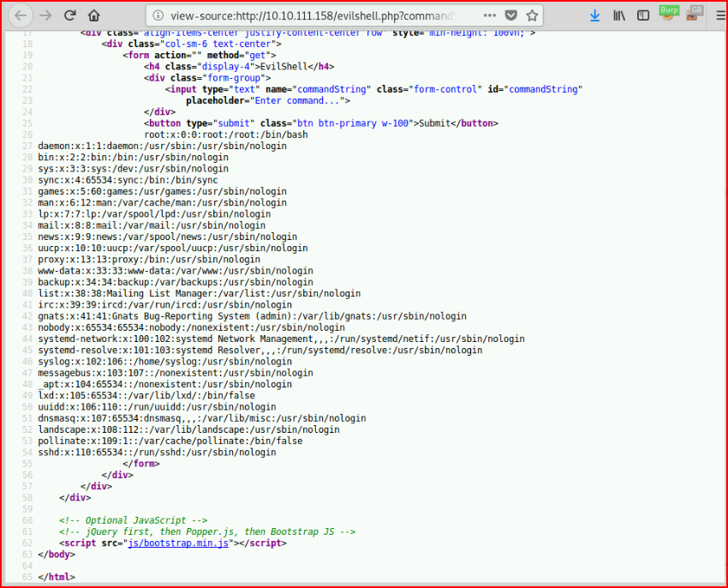
Task: Click the Burp proxy extension icon
Action: point(669,14)
